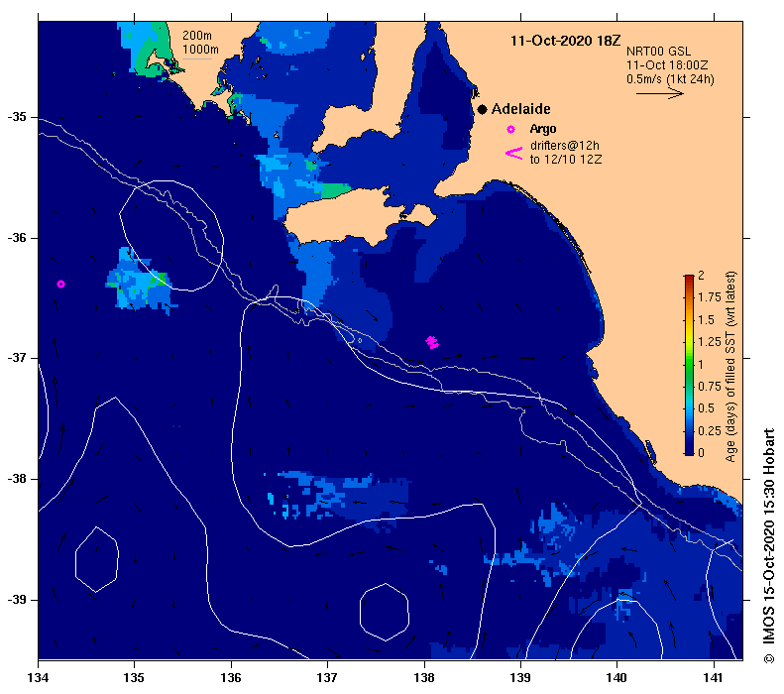Click the hexagonal contour near 137.5

click(385, 612)
